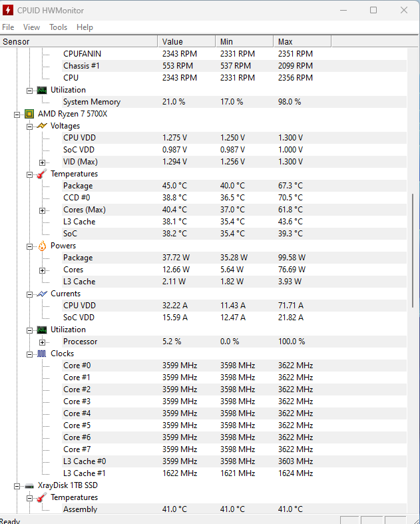This screenshot has height=524, width=420.
Task: Click the Clocks waveform icon
Action: (42, 354)
